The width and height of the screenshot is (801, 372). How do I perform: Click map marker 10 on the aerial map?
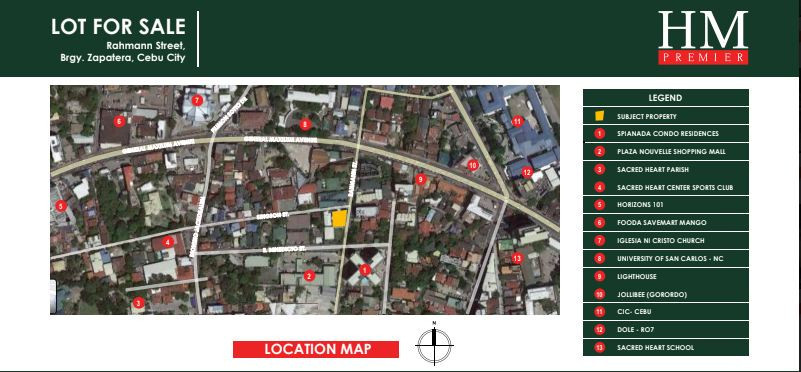(473, 165)
